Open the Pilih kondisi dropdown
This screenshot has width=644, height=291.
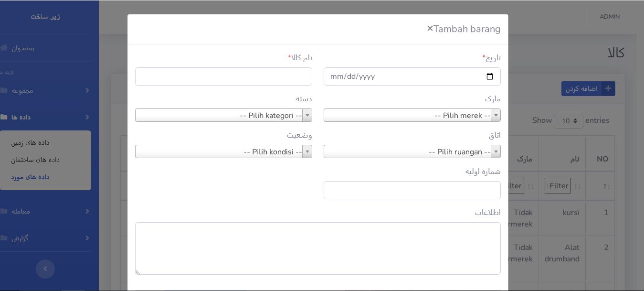click(223, 151)
